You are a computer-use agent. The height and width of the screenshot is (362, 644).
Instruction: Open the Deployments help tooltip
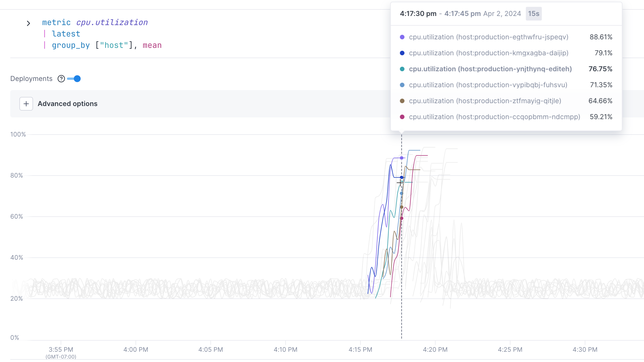point(61,79)
